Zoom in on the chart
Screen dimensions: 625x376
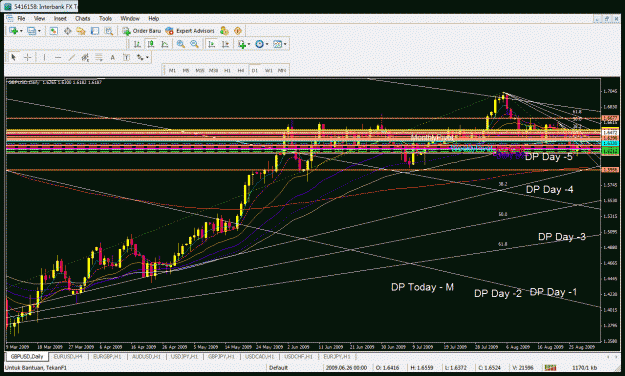pos(181,44)
